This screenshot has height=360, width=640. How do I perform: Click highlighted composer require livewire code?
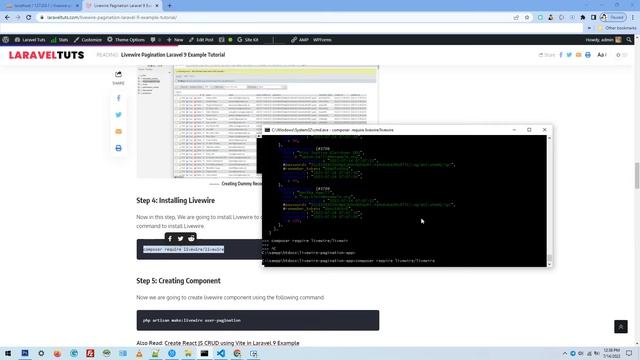tap(183, 249)
